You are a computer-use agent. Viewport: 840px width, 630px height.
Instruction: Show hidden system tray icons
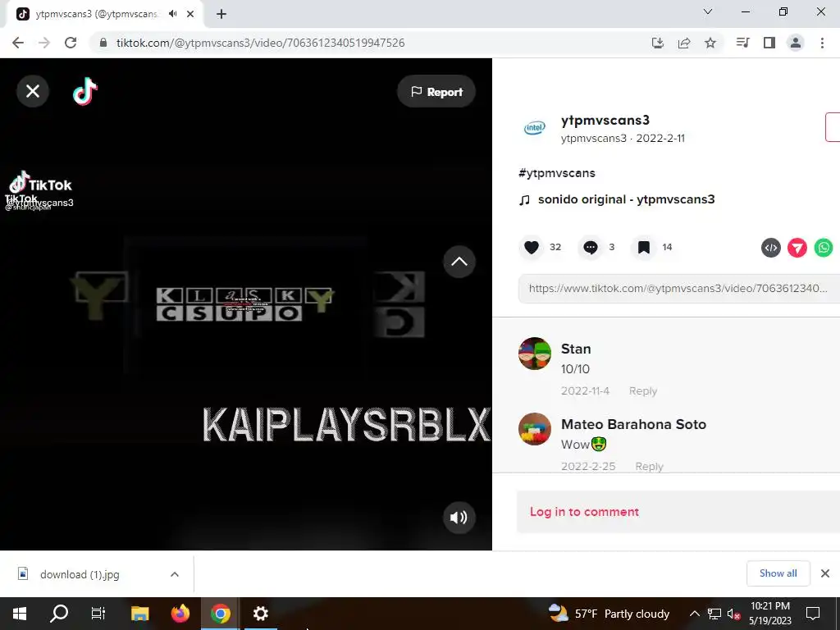click(694, 614)
